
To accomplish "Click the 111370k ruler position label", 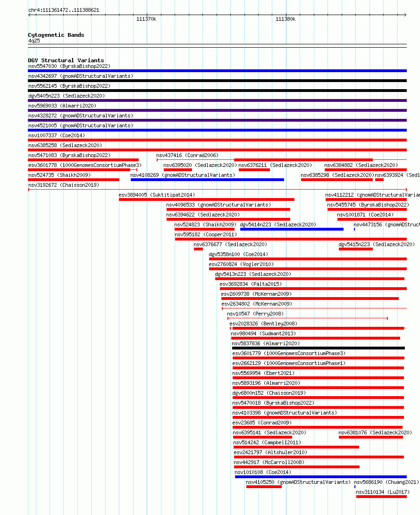I will tap(147, 19).
